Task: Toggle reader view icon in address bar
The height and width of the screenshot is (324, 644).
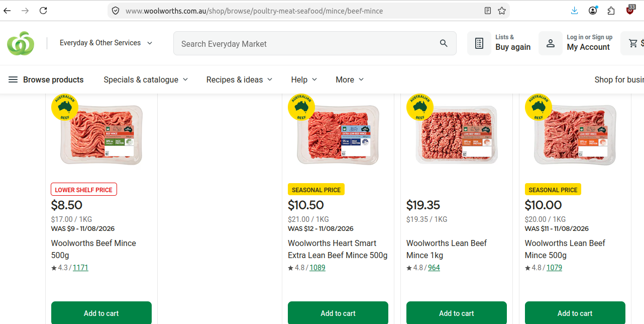Action: tap(488, 11)
